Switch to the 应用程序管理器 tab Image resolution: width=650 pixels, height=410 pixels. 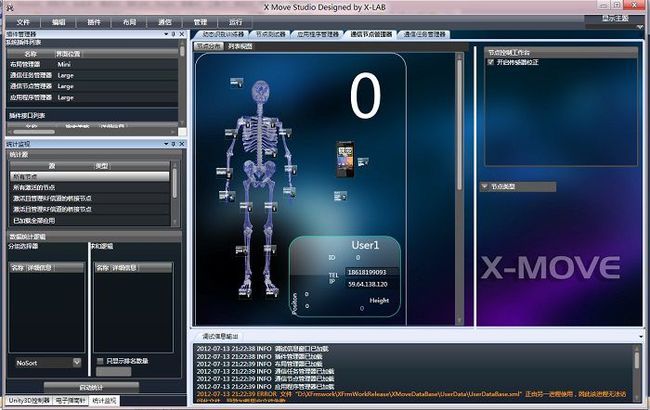coord(318,34)
